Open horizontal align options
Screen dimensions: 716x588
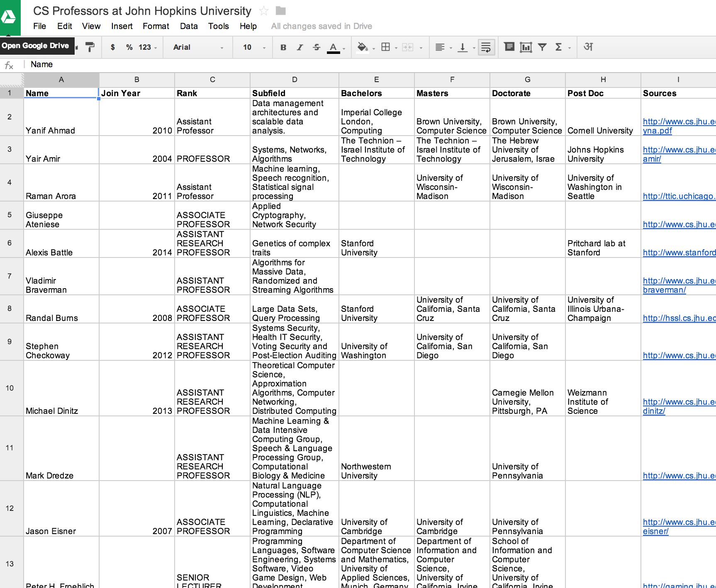pyautogui.click(x=440, y=47)
